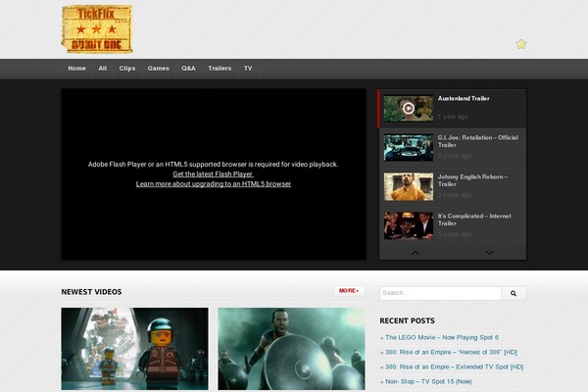Open The LEGO Movie Now Playing Spot 6 post
Viewport: 588px width, 392px height.
coord(442,337)
